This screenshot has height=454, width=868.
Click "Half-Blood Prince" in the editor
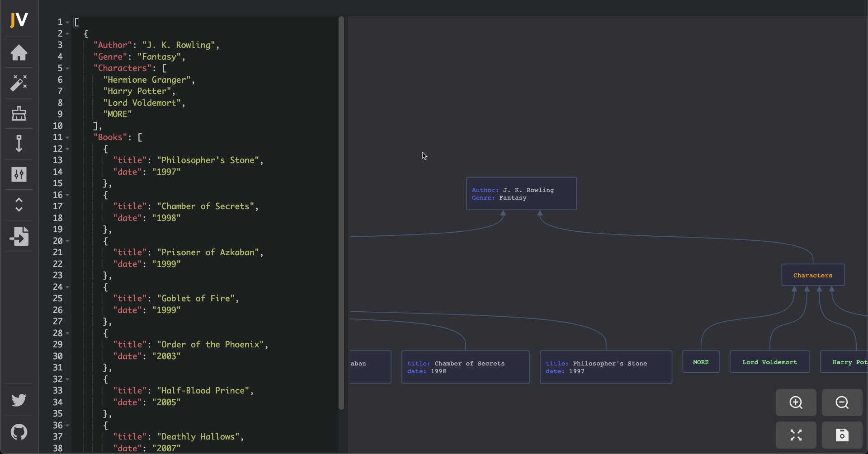click(x=203, y=391)
